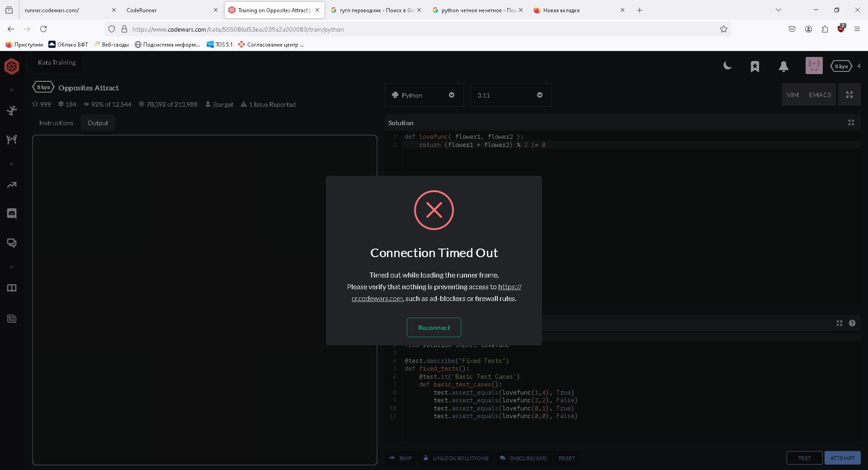This screenshot has width=868, height=470.
Task: Click the Codewars logo in sidebar
Action: pos(12,66)
